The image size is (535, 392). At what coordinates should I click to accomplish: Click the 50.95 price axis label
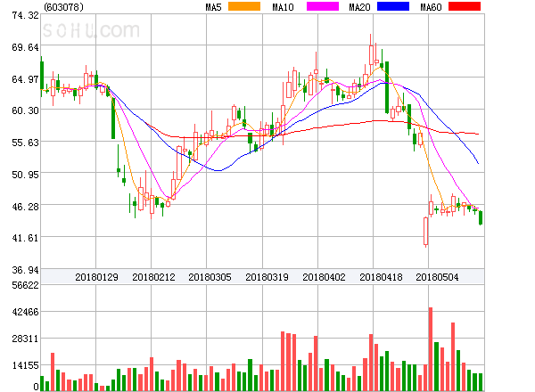coord(25,175)
